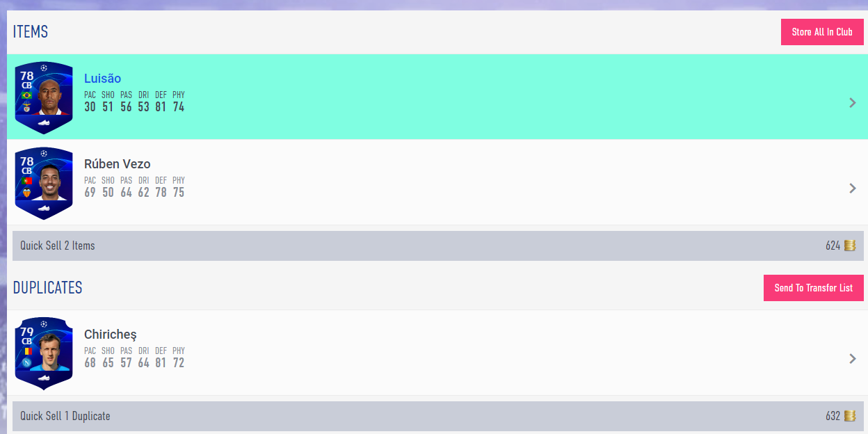Select Quick Sell 1 Duplicate bar
The image size is (868, 434).
tap(438, 416)
